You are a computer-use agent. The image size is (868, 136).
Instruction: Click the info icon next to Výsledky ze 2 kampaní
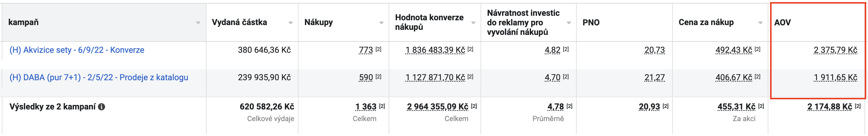click(x=101, y=107)
